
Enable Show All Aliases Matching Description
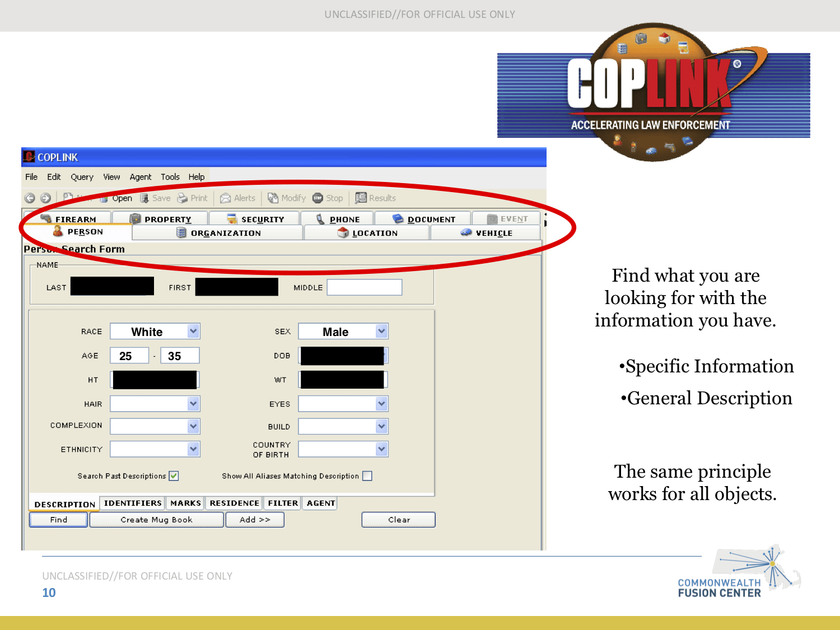367,476
